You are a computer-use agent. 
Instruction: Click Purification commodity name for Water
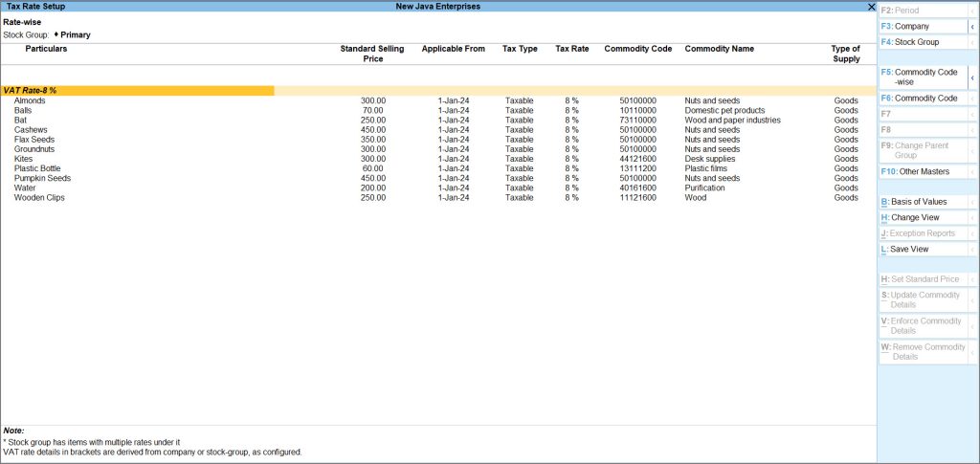tap(704, 188)
